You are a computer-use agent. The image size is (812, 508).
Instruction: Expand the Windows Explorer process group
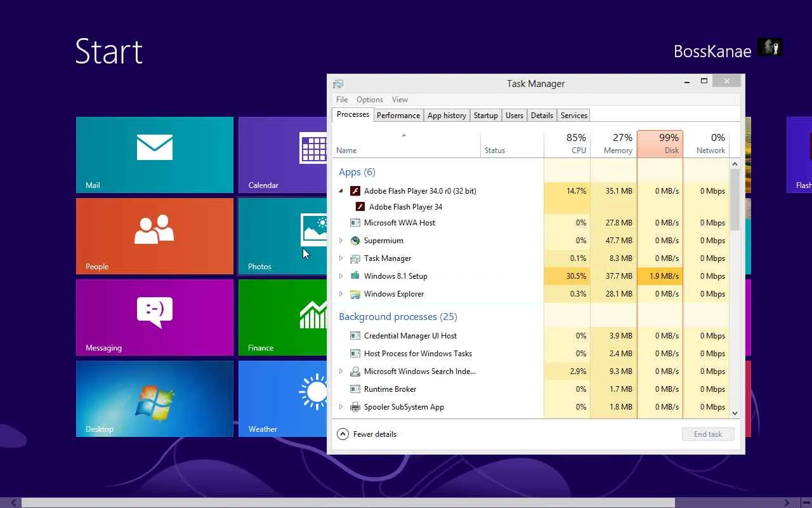point(341,294)
